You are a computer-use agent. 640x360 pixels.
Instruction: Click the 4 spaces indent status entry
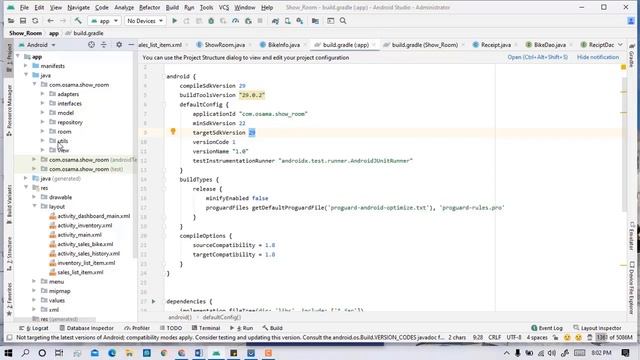coord(537,338)
